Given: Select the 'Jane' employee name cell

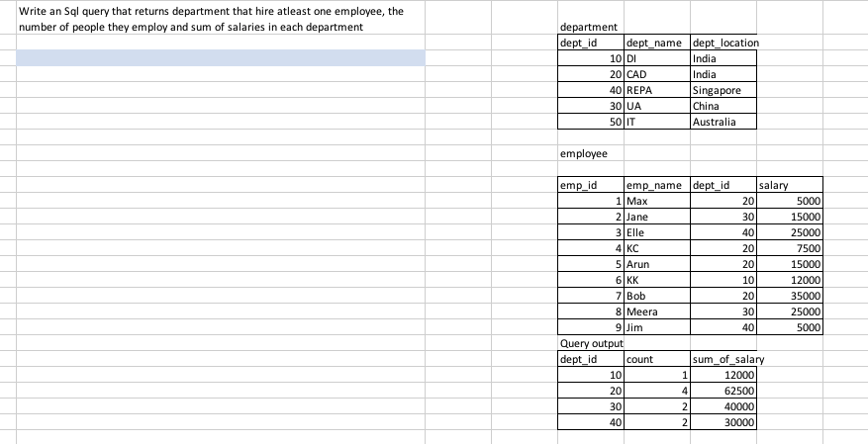Looking at the screenshot, I should pyautogui.click(x=657, y=217).
